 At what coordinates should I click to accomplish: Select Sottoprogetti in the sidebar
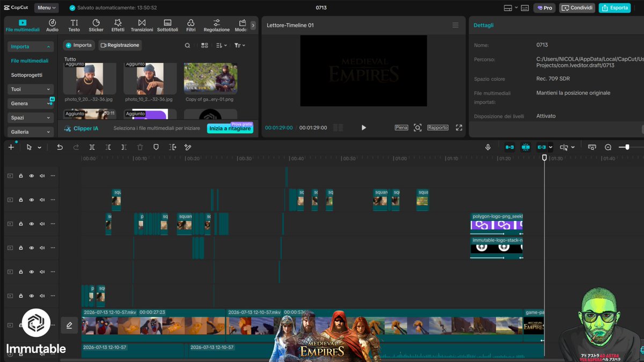tap(27, 75)
